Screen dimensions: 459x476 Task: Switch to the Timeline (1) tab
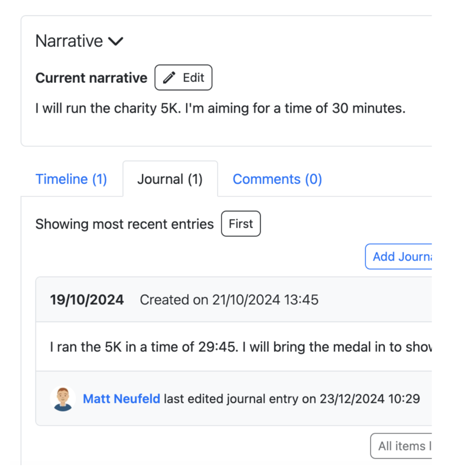(71, 179)
